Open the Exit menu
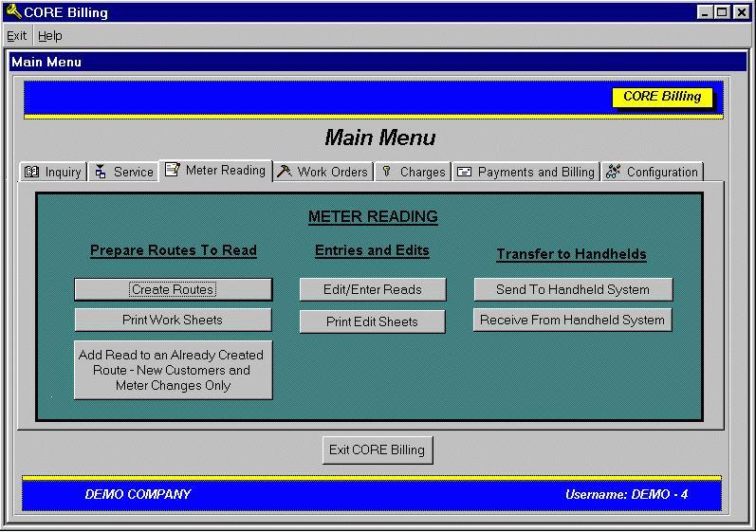This screenshot has width=756, height=532. (x=16, y=36)
